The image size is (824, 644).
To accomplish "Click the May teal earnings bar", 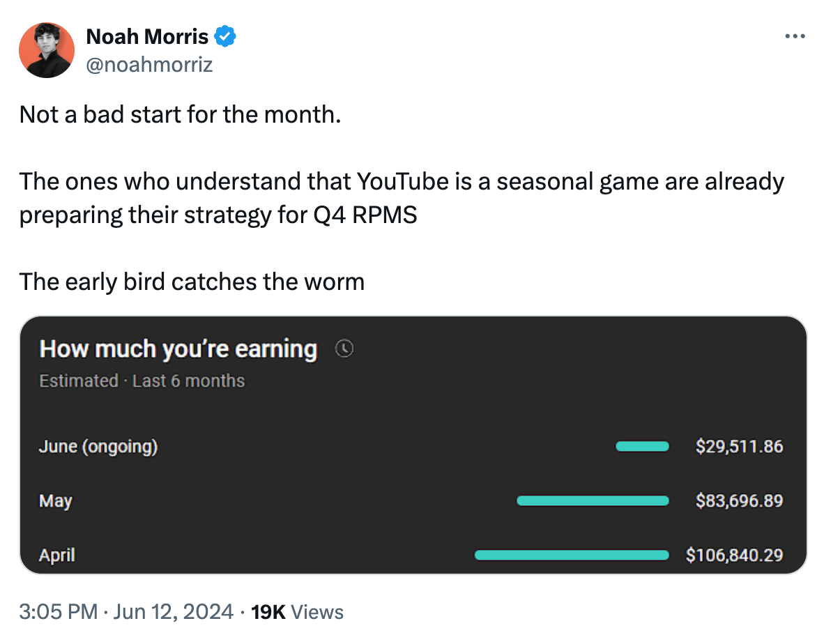I will (x=593, y=500).
